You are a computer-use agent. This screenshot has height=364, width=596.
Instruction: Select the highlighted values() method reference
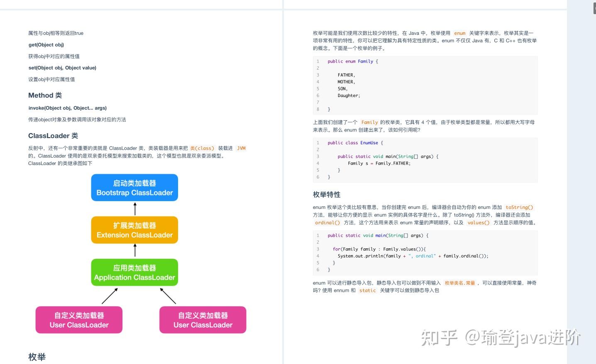479,223
